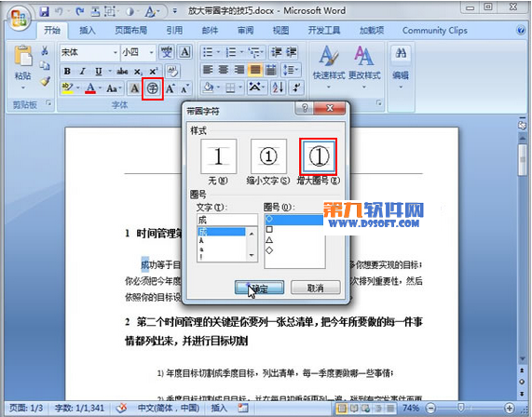This screenshot has width=532, height=417.
Task: Activate the Format Painter brush
Action: [x=45, y=81]
